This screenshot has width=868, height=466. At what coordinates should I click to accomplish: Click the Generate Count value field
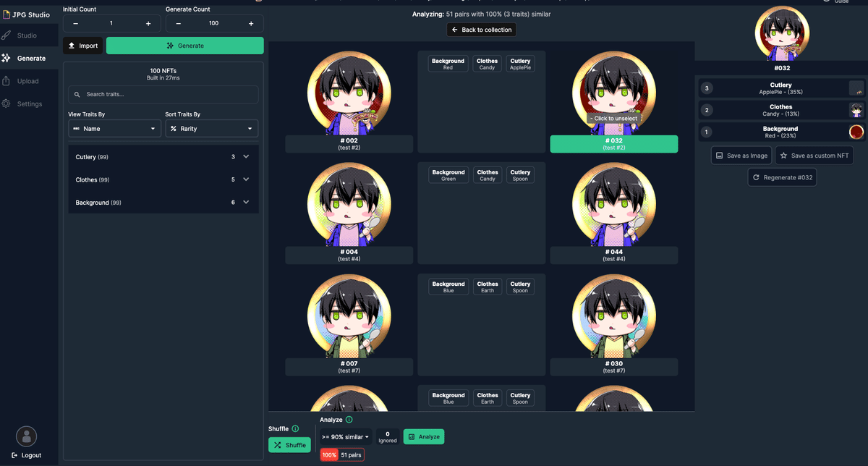(x=214, y=23)
